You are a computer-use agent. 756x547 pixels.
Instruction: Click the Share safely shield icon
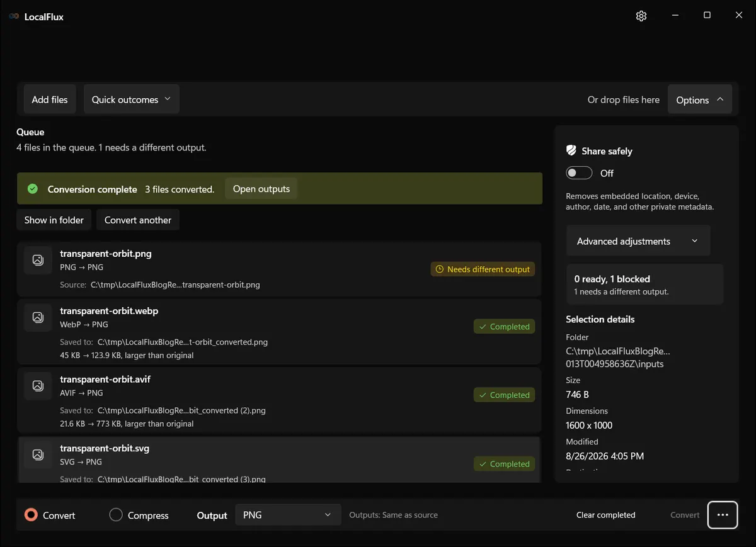571,150
